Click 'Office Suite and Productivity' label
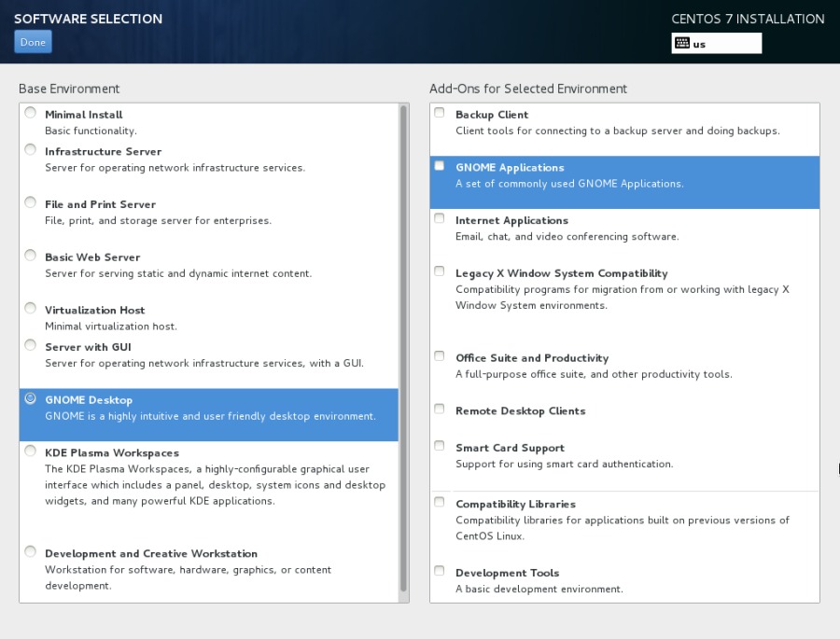This screenshot has width=840, height=639. 533,358
